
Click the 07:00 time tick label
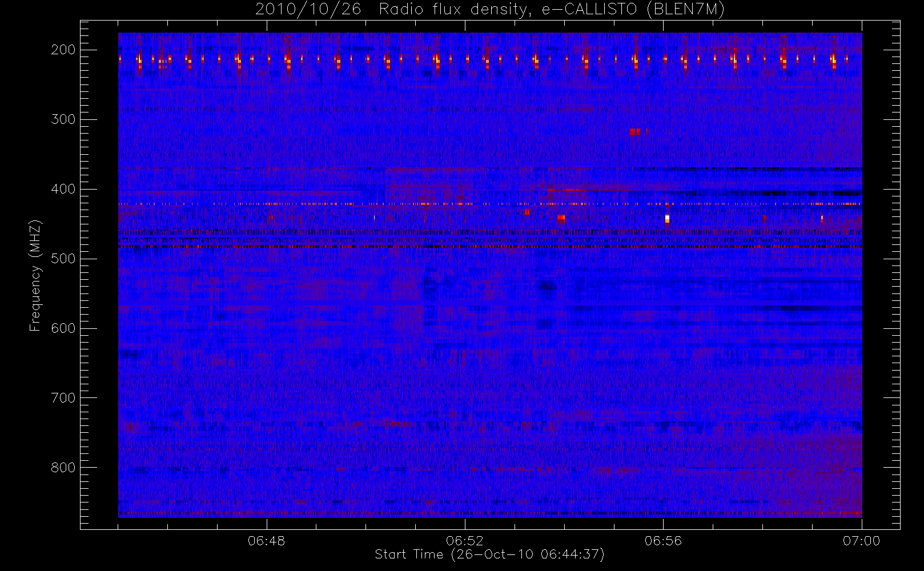pyautogui.click(x=861, y=541)
